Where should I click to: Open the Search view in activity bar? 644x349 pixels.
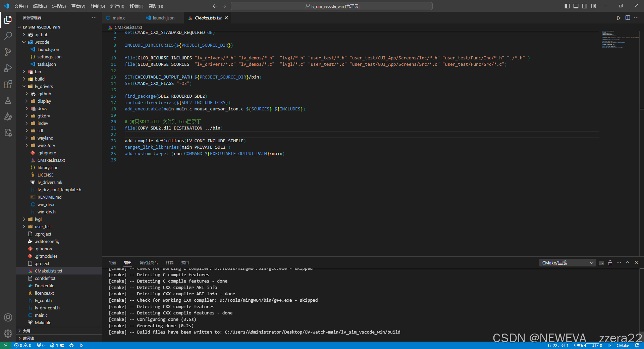(x=8, y=36)
